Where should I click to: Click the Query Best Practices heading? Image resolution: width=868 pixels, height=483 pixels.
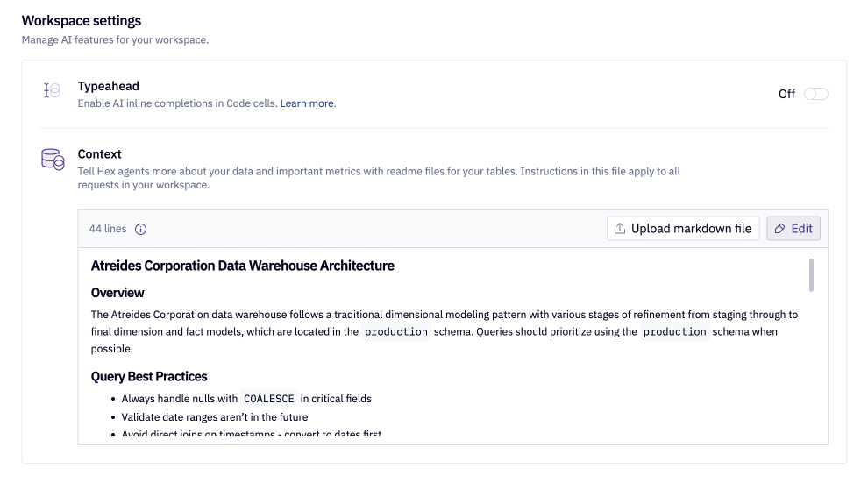(x=149, y=376)
